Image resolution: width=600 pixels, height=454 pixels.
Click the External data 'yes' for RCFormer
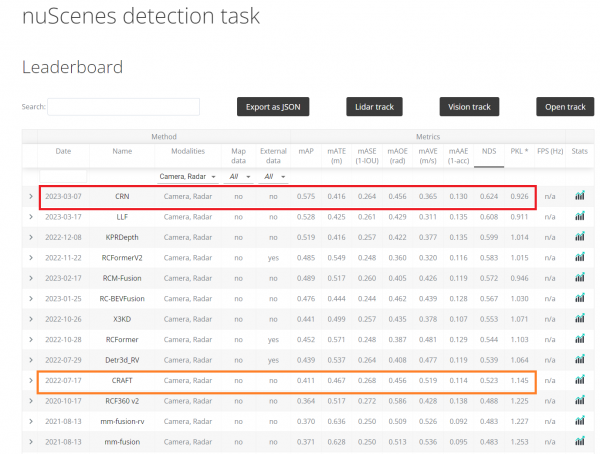[273, 340]
